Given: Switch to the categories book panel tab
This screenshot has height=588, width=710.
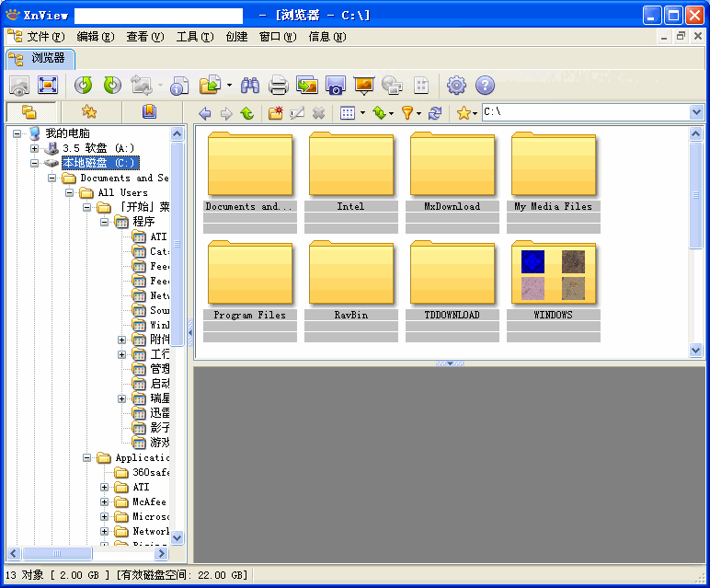Looking at the screenshot, I should point(149,112).
